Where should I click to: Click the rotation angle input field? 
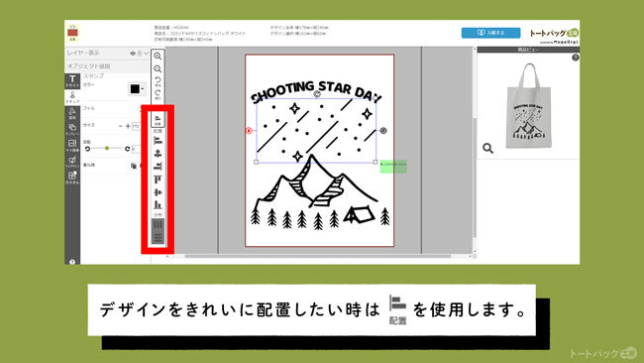click(x=136, y=149)
